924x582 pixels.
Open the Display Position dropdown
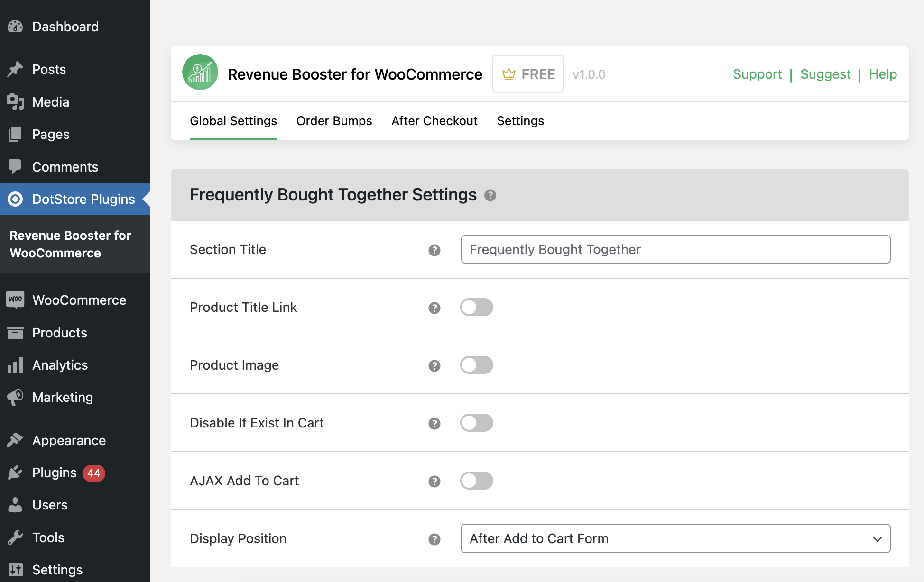(675, 538)
